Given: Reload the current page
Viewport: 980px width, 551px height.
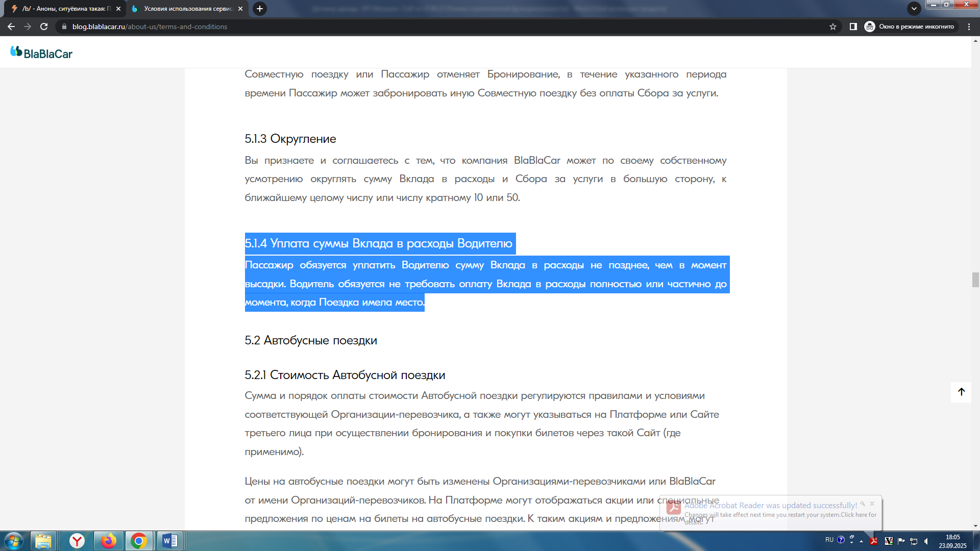Looking at the screenshot, I should (44, 27).
